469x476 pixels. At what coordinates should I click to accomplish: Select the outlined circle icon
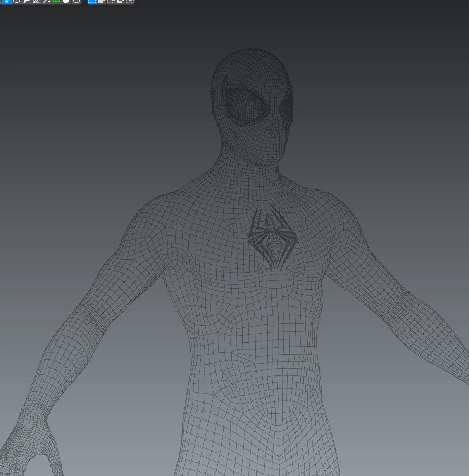(75, 2)
